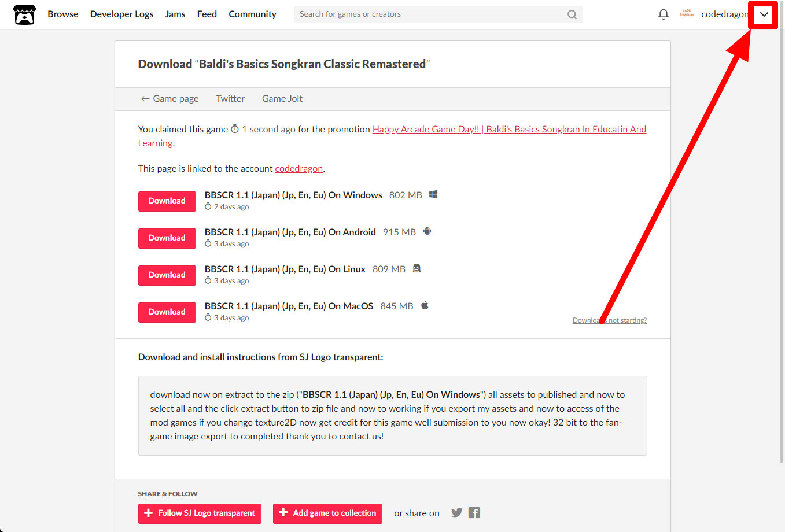Select the file name ending On Android
Viewport: 785px width, 532px height.
point(290,232)
